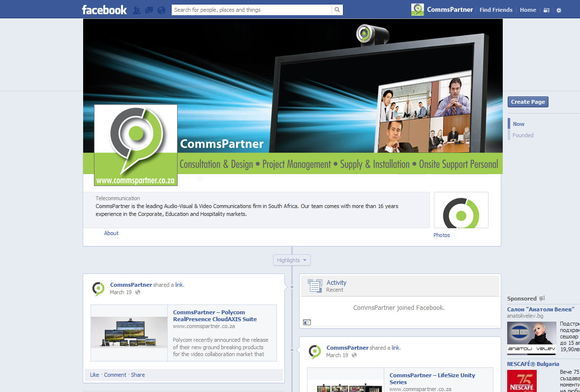
Task: Click the small icon under joined Facebook
Action: (x=307, y=322)
